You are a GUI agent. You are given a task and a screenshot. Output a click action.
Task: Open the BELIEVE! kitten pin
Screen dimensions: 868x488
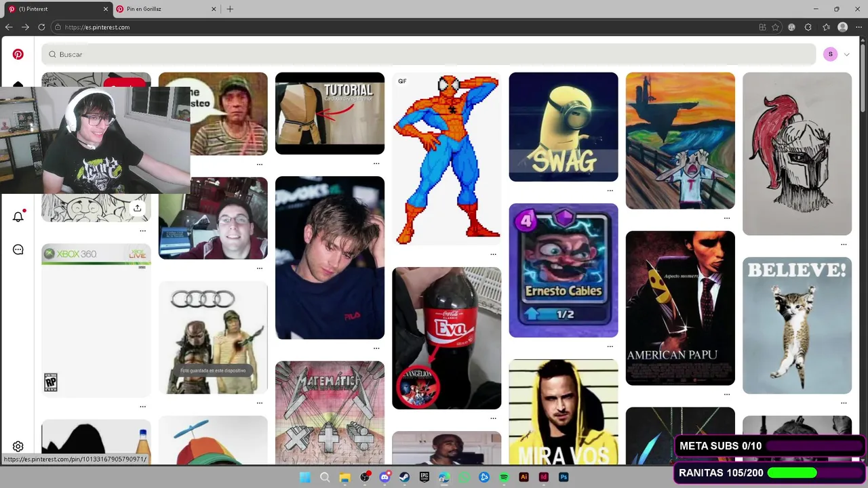coord(797,325)
